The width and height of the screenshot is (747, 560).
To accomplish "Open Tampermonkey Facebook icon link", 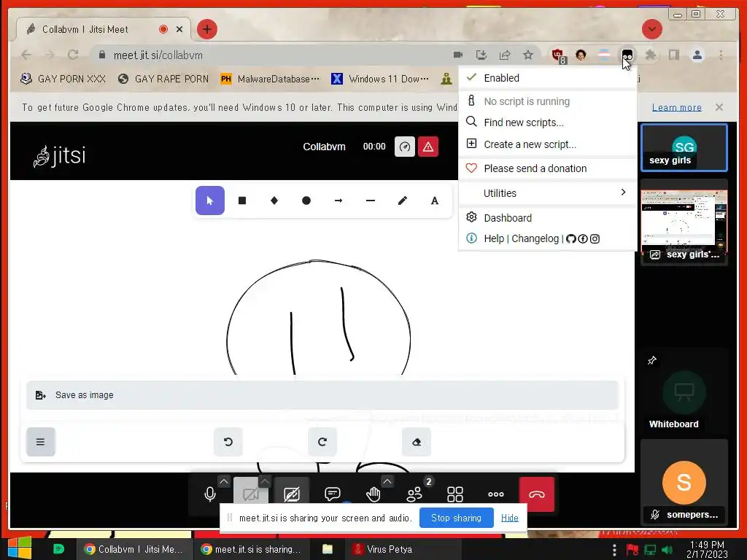I will tap(583, 238).
